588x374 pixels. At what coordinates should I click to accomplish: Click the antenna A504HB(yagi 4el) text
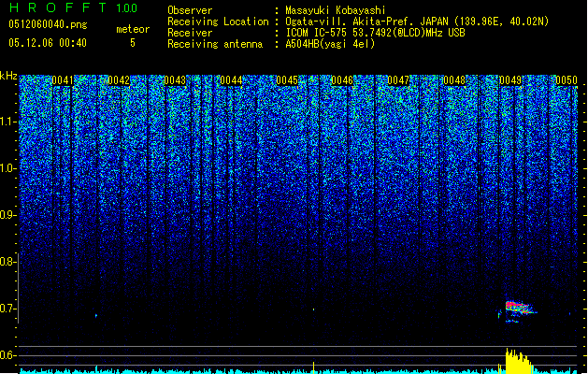click(x=330, y=44)
